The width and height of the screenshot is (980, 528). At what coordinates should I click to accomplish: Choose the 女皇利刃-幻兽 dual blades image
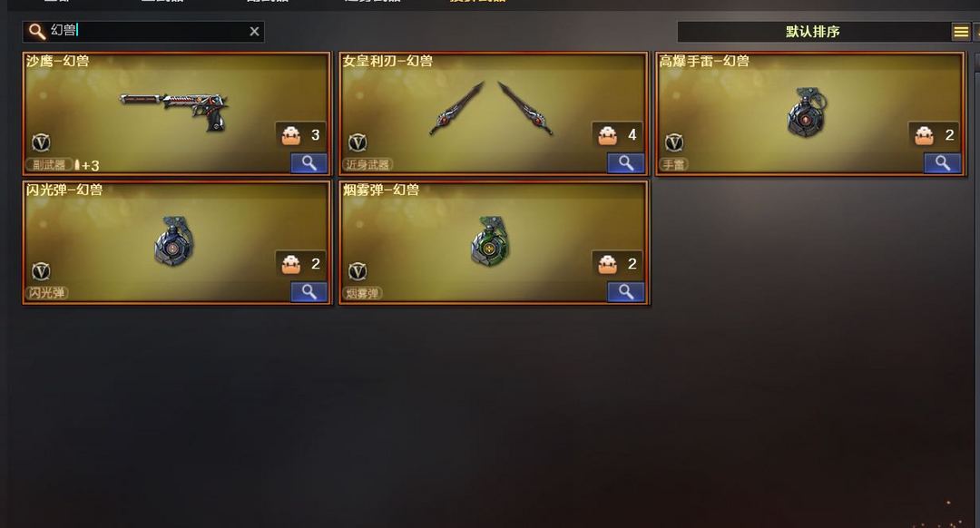coord(491,107)
